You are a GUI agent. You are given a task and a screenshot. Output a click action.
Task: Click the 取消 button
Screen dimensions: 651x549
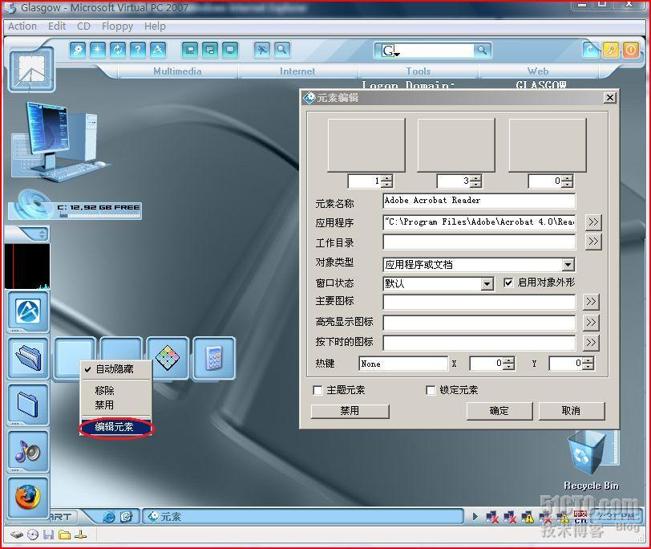pyautogui.click(x=571, y=411)
